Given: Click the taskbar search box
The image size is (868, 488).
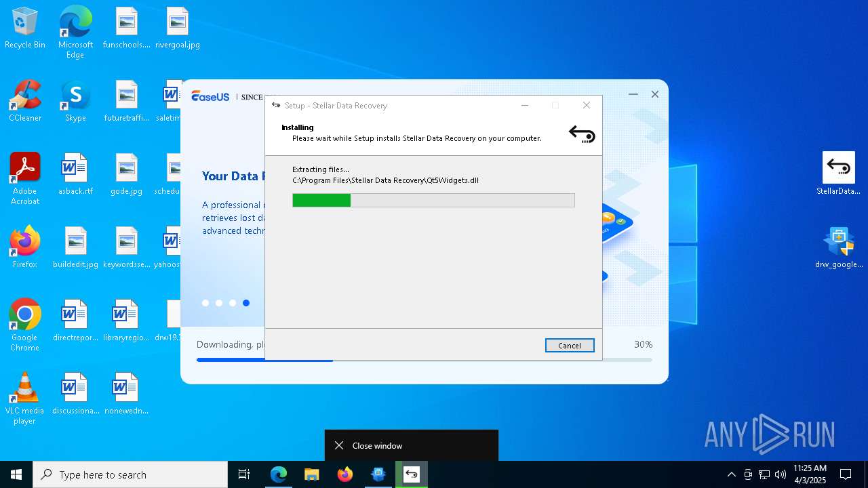Looking at the screenshot, I should point(130,474).
